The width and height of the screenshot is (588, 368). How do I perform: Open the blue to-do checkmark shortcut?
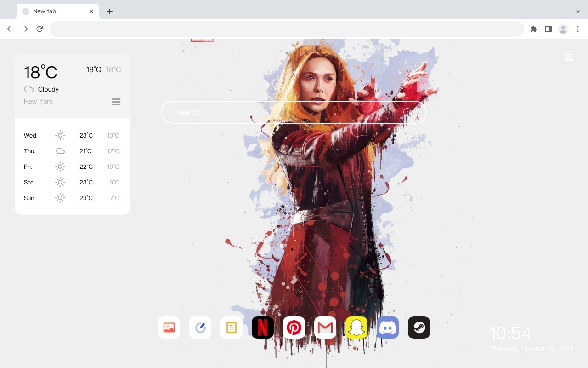[200, 328]
